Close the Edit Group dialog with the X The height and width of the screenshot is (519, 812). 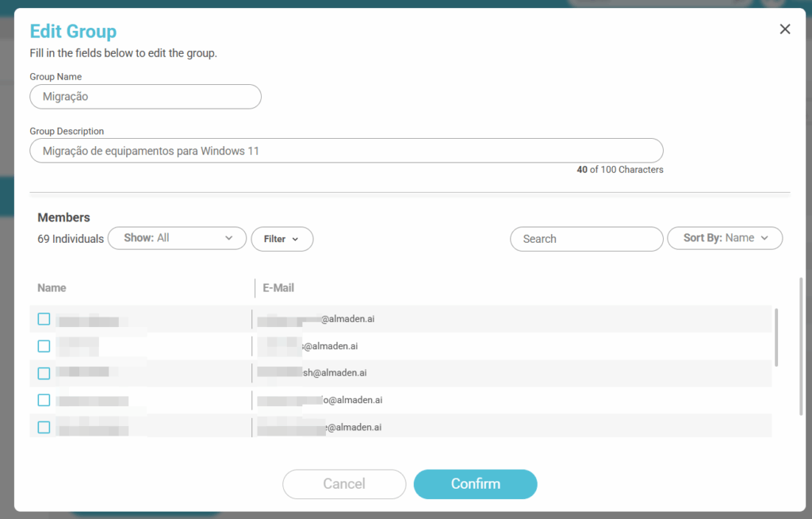(x=785, y=29)
